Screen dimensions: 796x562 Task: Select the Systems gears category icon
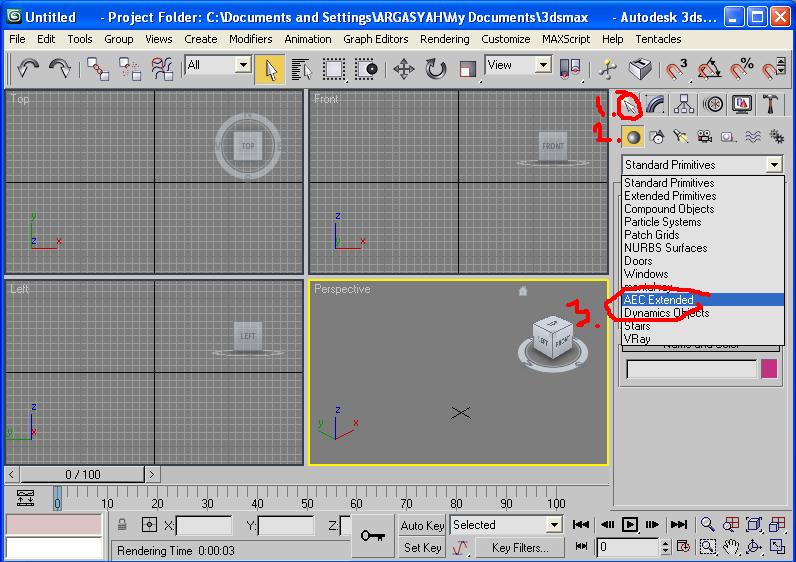(x=776, y=137)
